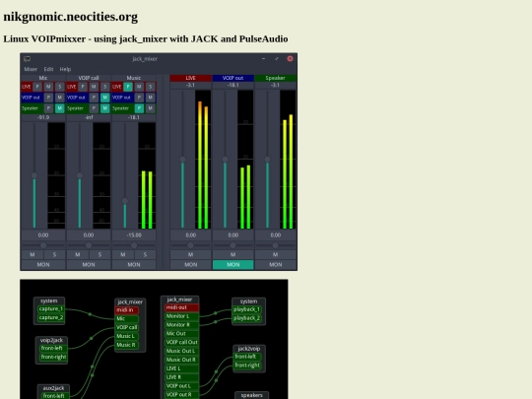Select the red midi in port
The width and height of the screenshot is (532, 399).
pyautogui.click(x=127, y=310)
